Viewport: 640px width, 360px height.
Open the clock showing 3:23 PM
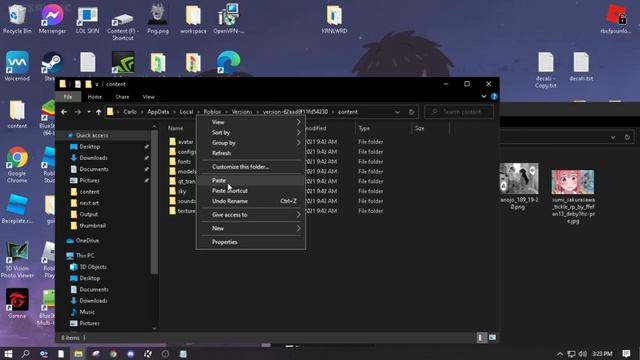coord(602,353)
